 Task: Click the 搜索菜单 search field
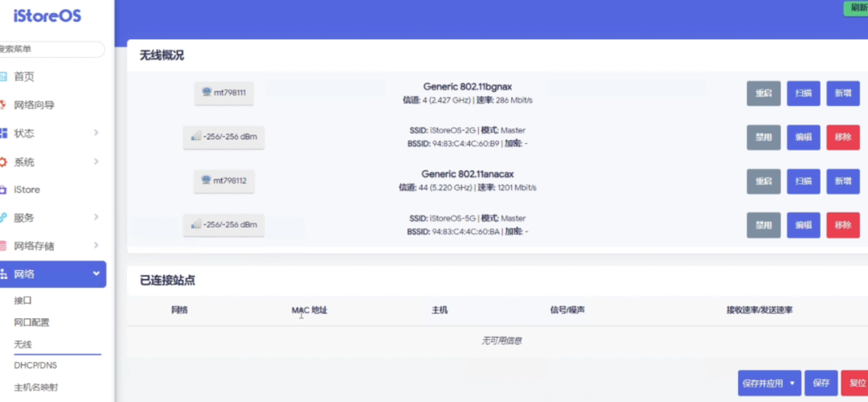51,49
